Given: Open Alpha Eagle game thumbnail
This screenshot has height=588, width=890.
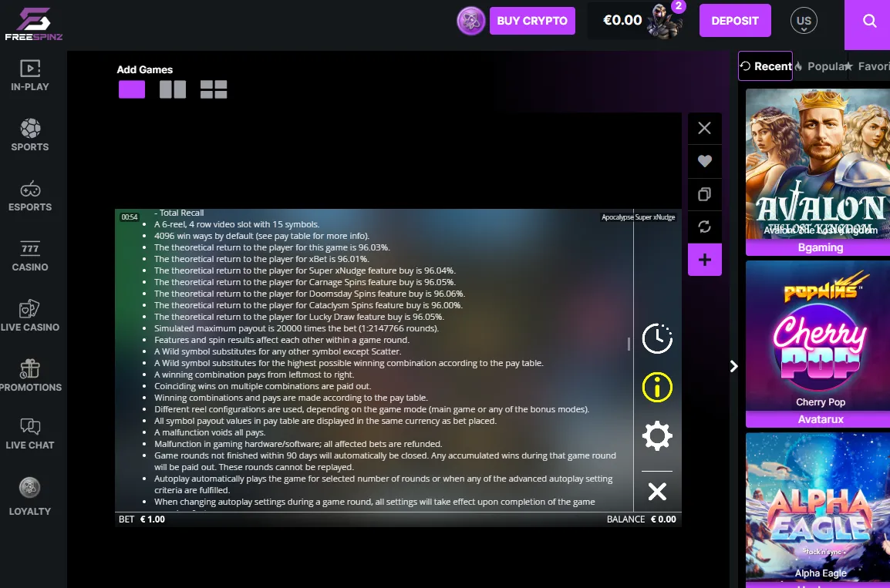Looking at the screenshot, I should (818, 507).
